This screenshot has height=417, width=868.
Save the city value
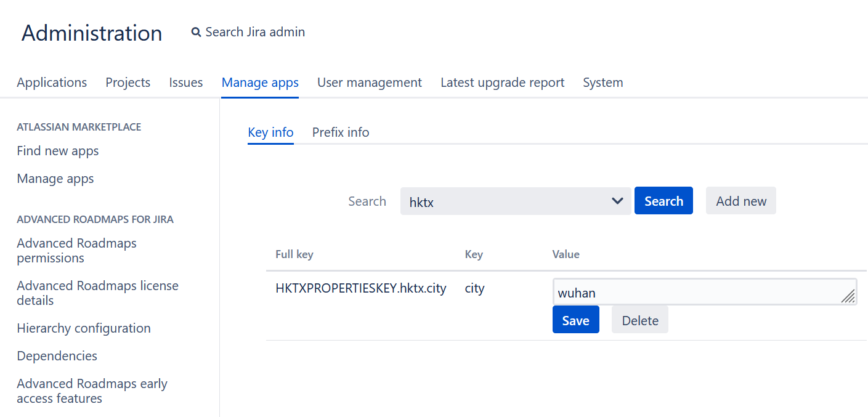tap(576, 320)
